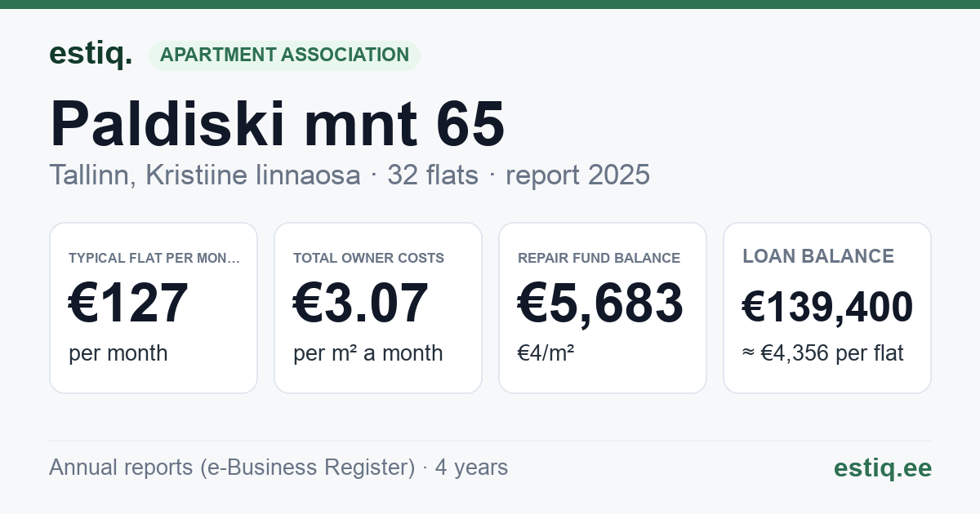Click the subtitle 'Tallinn, Kristiine linnaosa · 32 flats · report 2025'
This screenshot has width=980, height=514.
[x=350, y=175]
